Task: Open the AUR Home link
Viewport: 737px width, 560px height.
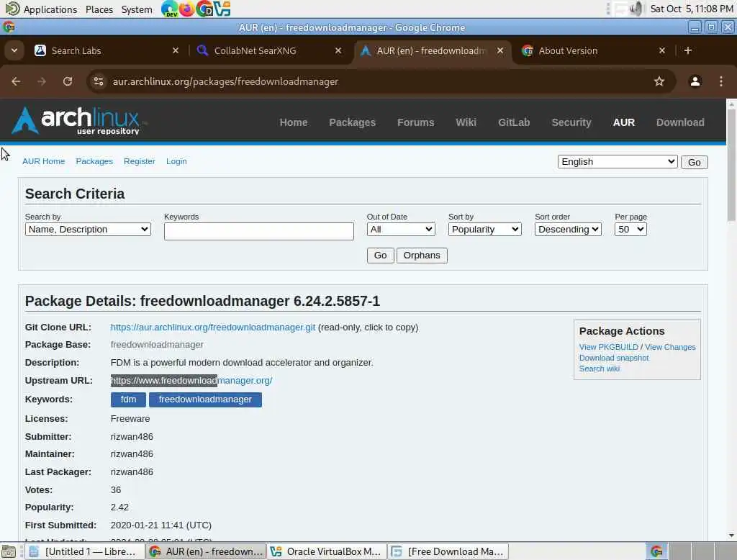Action: 44,161
